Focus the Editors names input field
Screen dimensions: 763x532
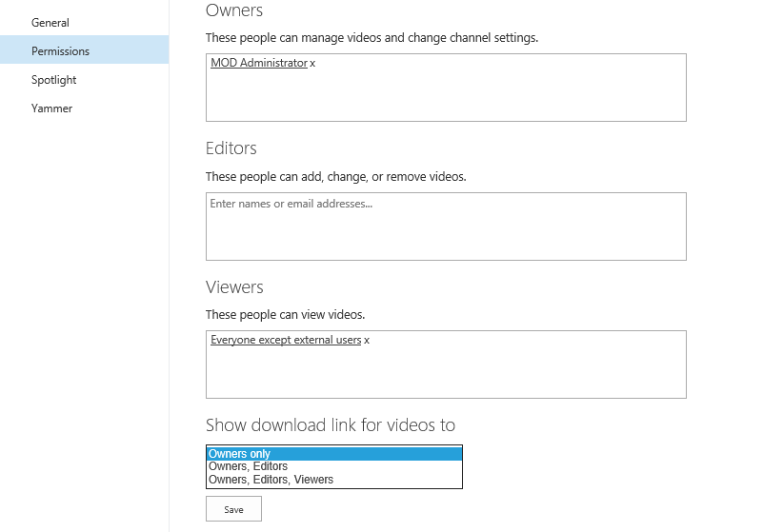[446, 227]
